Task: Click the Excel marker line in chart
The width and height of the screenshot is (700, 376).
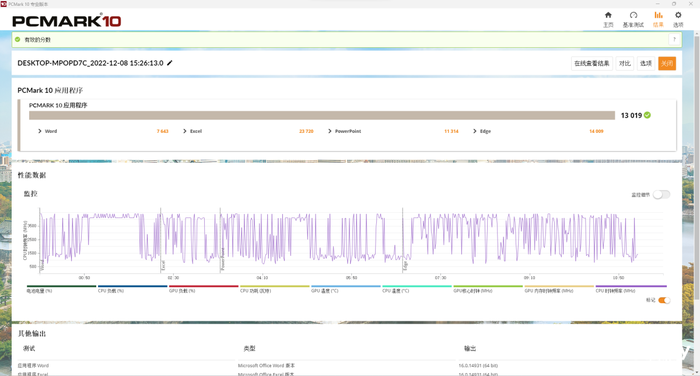Action: point(161,240)
